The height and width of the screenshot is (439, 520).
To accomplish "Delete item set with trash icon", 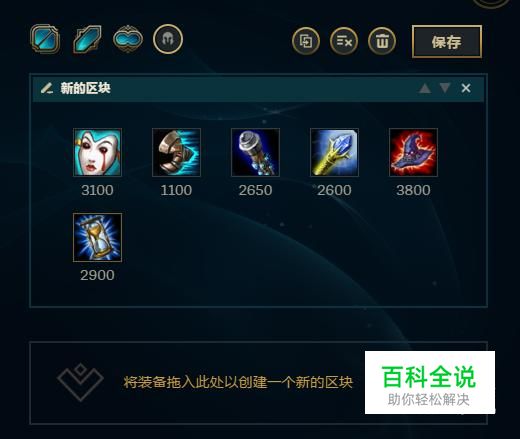I will tap(382, 41).
